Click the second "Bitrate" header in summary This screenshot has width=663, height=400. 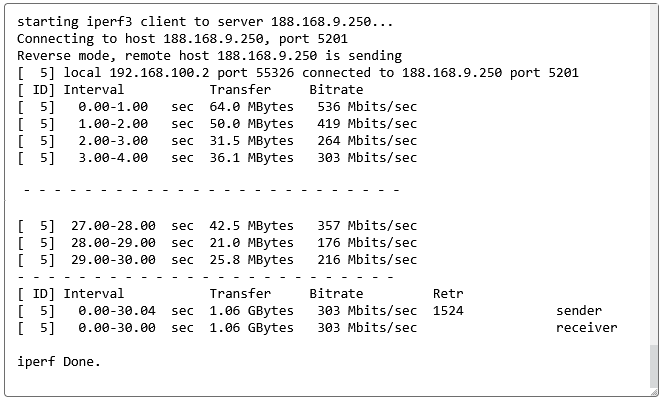(x=336, y=294)
